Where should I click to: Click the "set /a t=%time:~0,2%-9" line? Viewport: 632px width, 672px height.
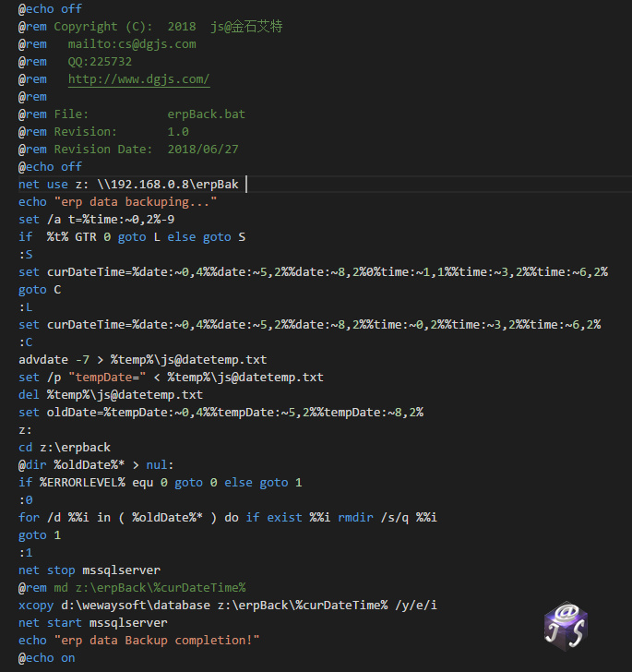(x=96, y=220)
